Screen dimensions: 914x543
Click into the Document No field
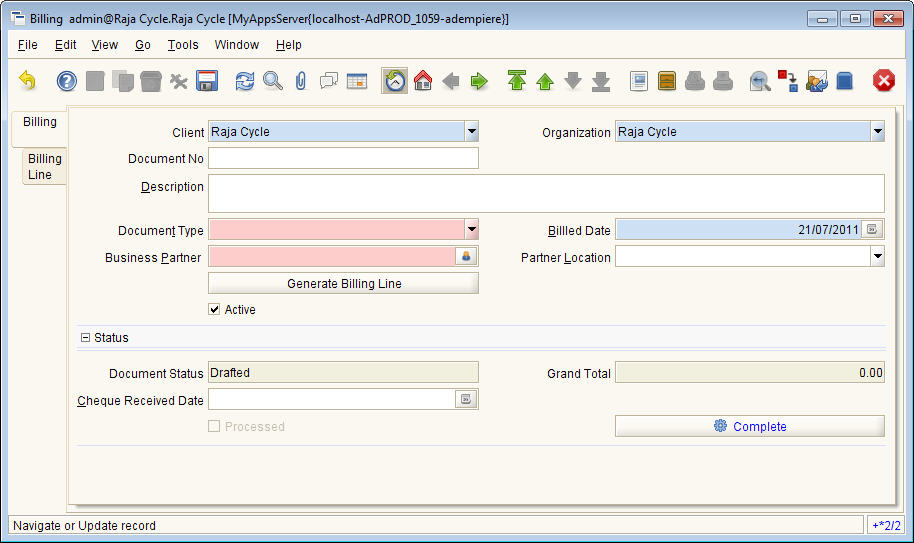pos(343,158)
